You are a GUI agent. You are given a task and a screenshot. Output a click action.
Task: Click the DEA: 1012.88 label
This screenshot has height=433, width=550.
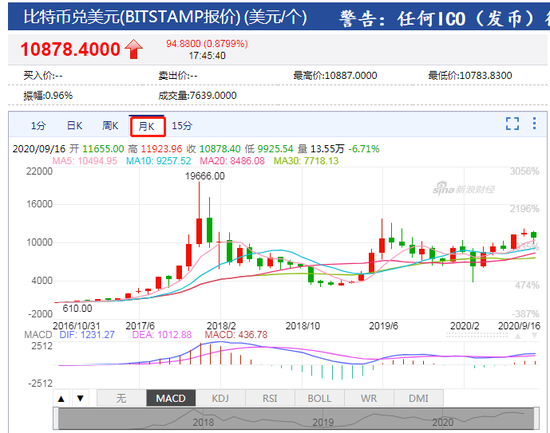(x=162, y=335)
